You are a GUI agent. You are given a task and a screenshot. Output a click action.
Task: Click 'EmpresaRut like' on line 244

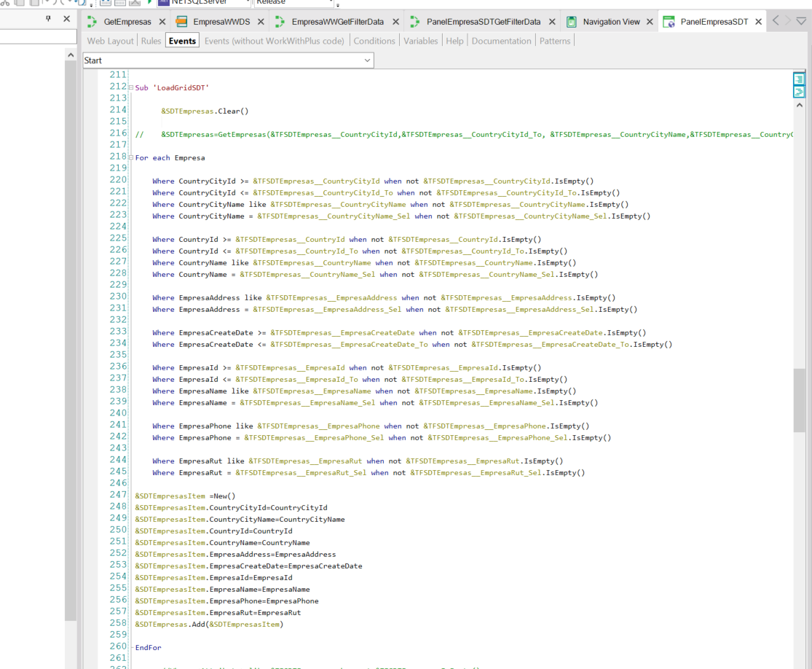pyautogui.click(x=211, y=461)
